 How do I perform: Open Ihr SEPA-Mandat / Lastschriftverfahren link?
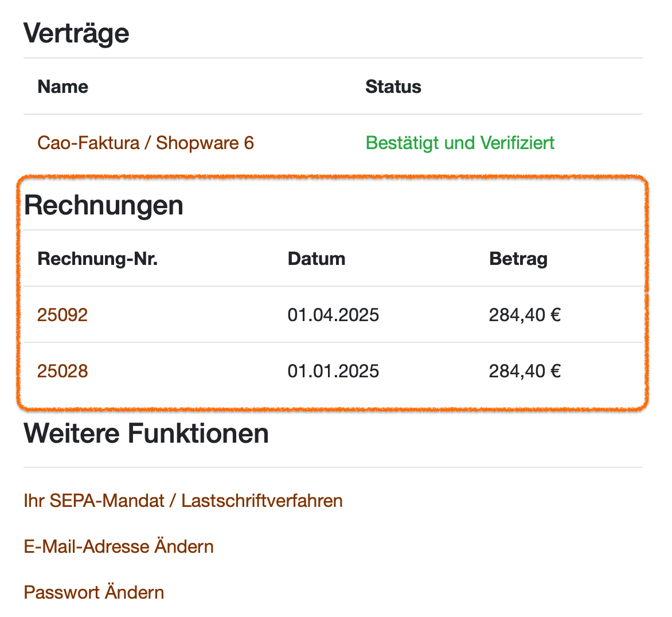click(x=183, y=501)
